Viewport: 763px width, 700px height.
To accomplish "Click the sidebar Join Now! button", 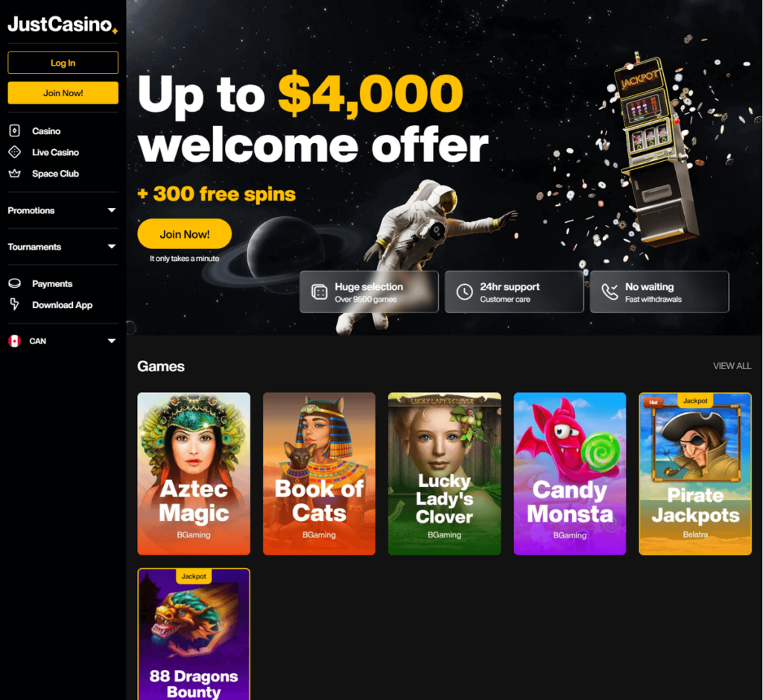I will point(63,93).
